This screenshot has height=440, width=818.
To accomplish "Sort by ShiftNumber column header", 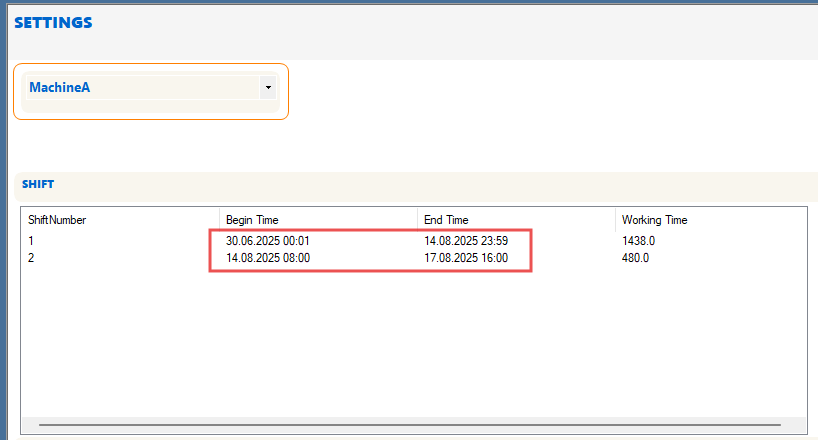I will click(57, 220).
